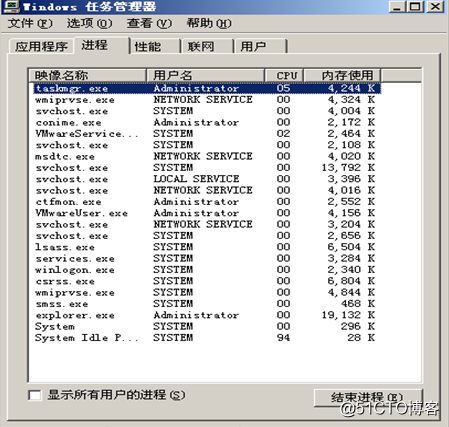Select svchost.exe run by LOCAL SERVICE
Viewport: 449px width, 427px height.
(207, 179)
